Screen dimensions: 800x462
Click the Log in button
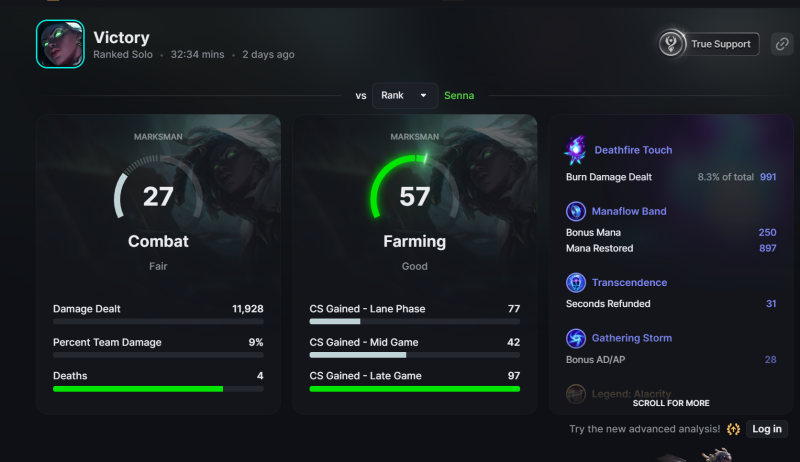coord(767,429)
